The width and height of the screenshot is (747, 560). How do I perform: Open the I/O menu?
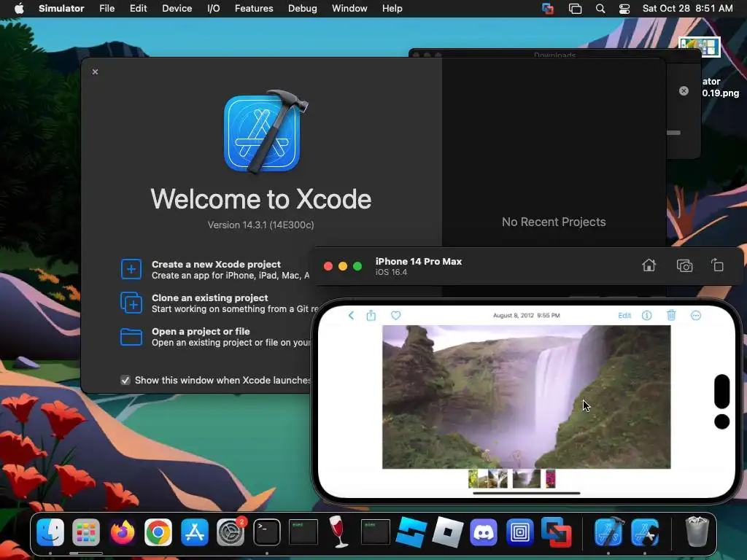(x=214, y=9)
